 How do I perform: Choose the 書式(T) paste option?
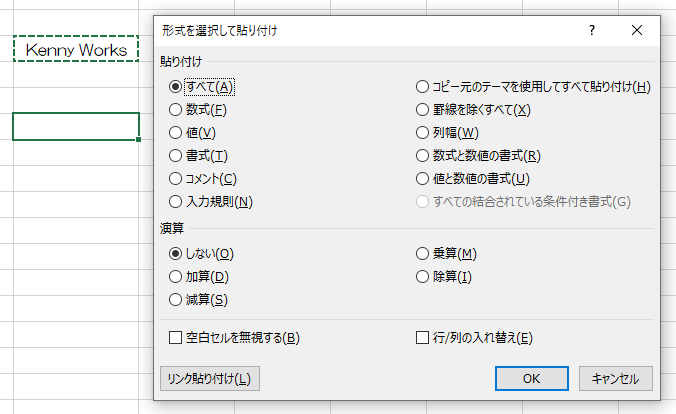click(x=176, y=155)
